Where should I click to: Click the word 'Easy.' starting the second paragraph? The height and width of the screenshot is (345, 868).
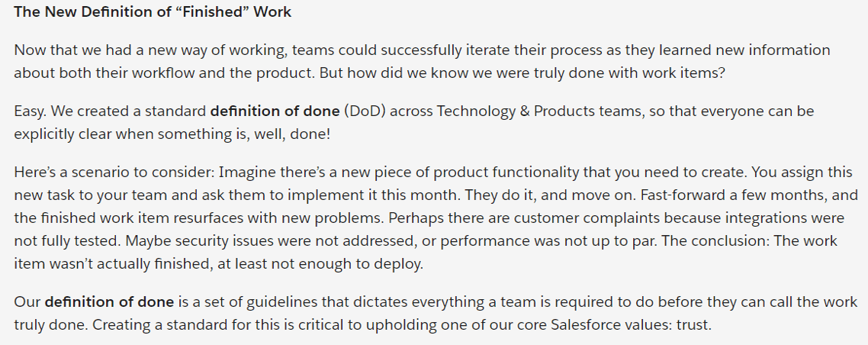[30, 111]
